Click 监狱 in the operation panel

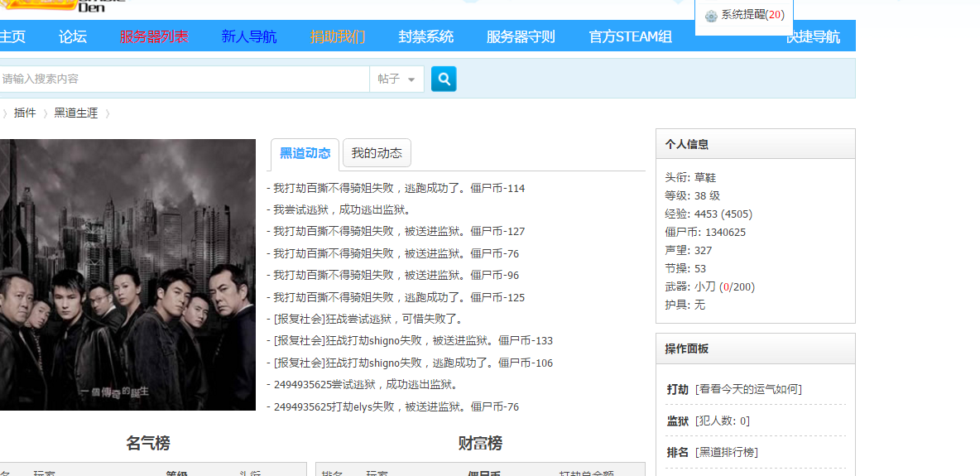678,421
